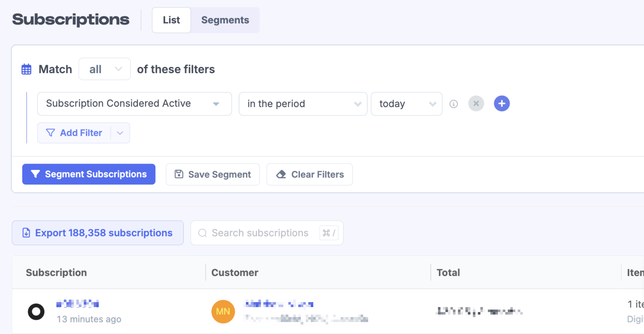Open the 'today' period dropdown
Image resolution: width=644 pixels, height=334 pixels.
tap(407, 104)
